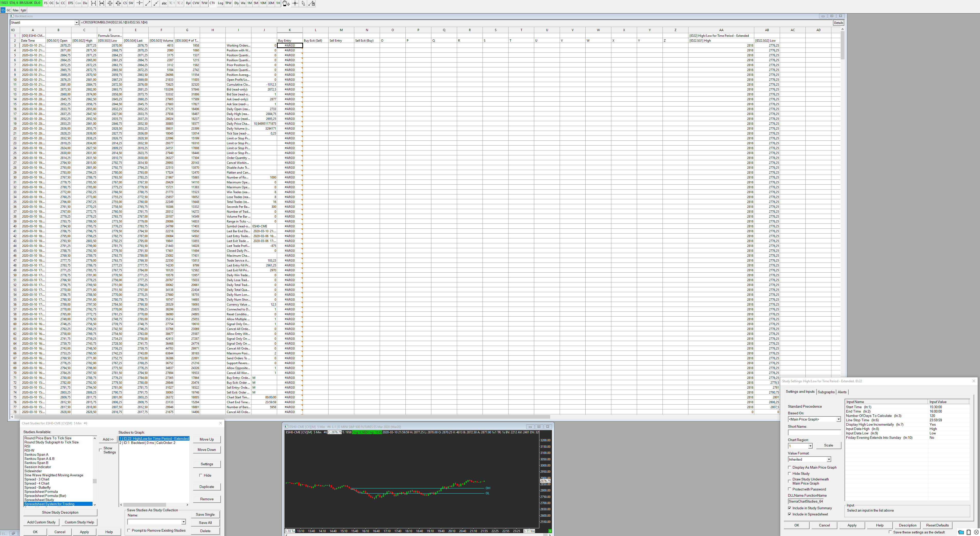980x536 pixels.
Task: Click the spreadsheet formula bar
Action: click(x=456, y=22)
